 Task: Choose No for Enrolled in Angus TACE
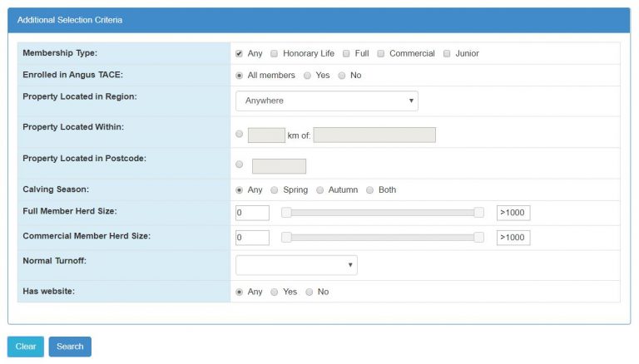click(342, 76)
